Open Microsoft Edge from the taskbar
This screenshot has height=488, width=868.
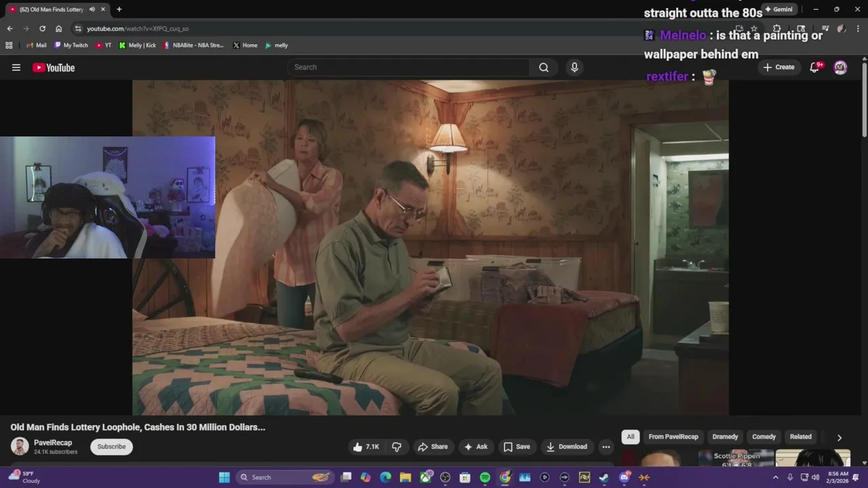coord(386,477)
